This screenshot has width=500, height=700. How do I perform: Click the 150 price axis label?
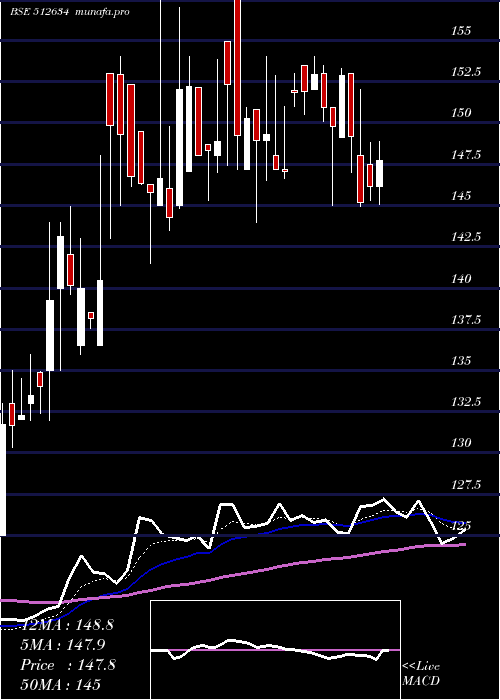[x=461, y=113]
